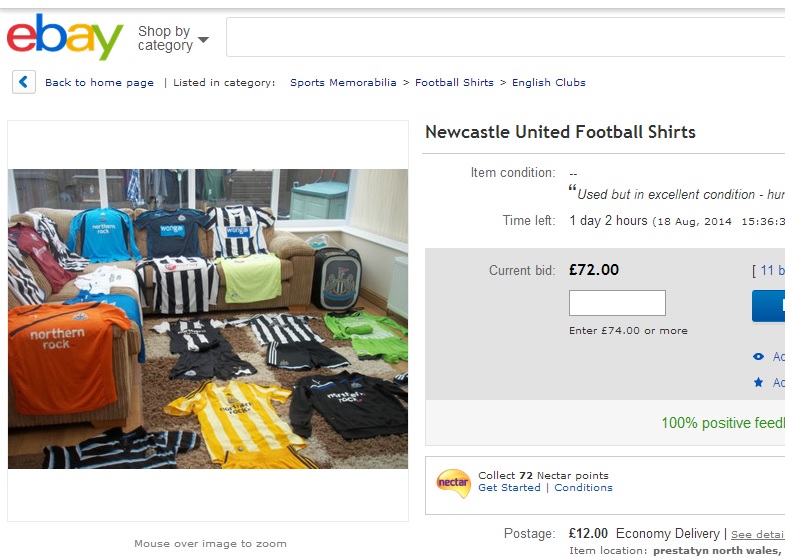Screen dimensions: 785x557
Task: Open the Sports Memorabilia breadcrumb
Action: (x=343, y=83)
